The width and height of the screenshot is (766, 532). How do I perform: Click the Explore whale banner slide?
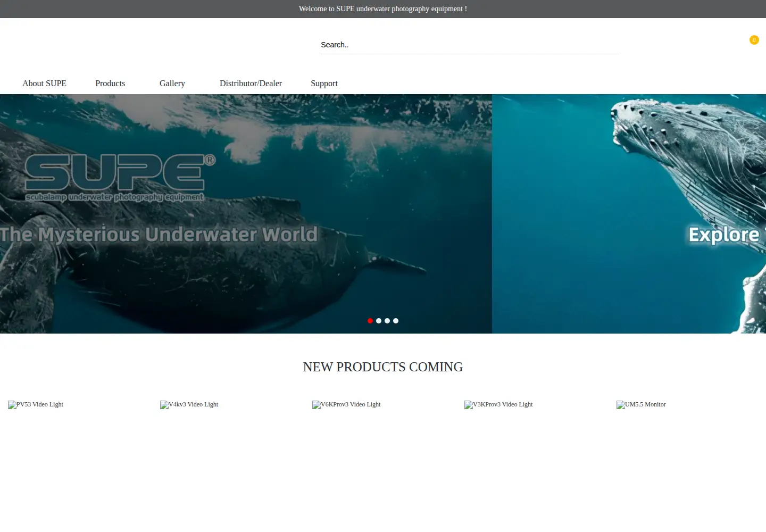629,214
